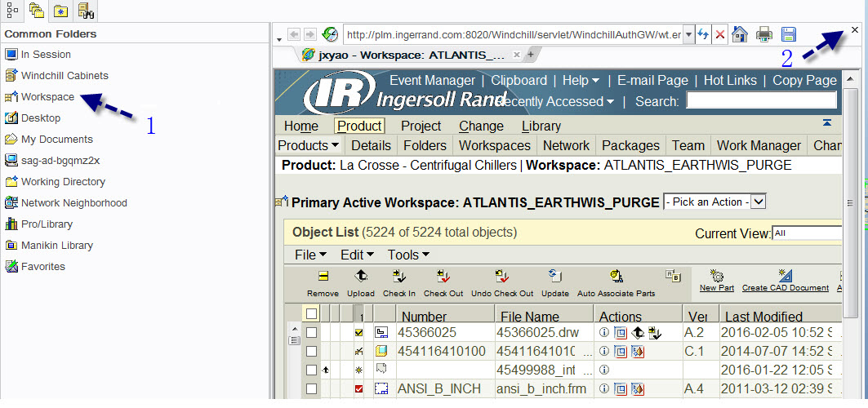The width and height of the screenshot is (868, 408).
Task: Go to the browser Home page icon
Action: click(x=740, y=34)
